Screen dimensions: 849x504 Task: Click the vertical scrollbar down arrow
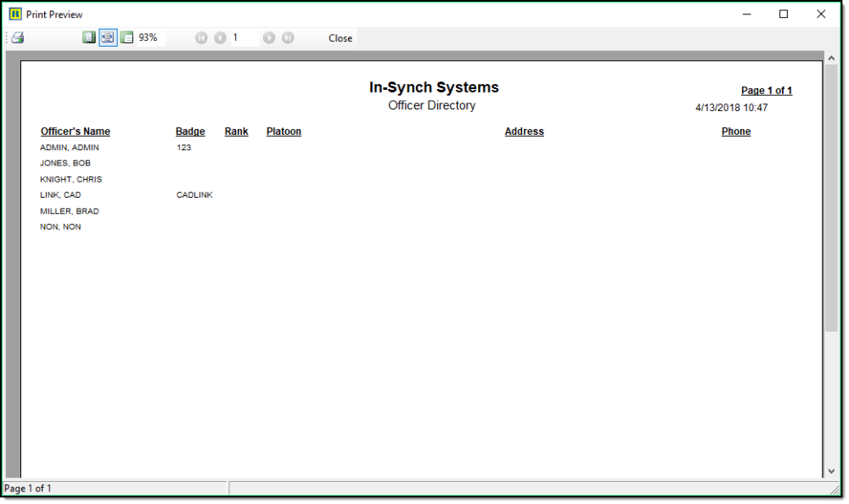(x=831, y=471)
